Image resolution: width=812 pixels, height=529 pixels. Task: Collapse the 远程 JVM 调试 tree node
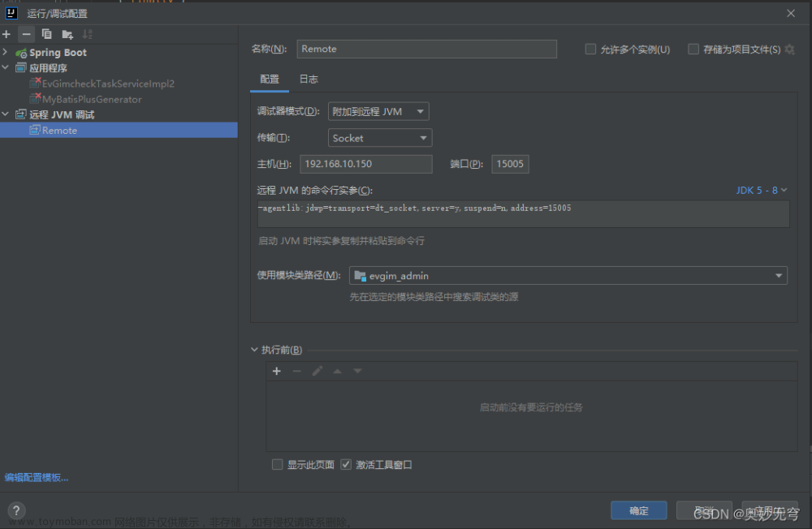pos(5,114)
